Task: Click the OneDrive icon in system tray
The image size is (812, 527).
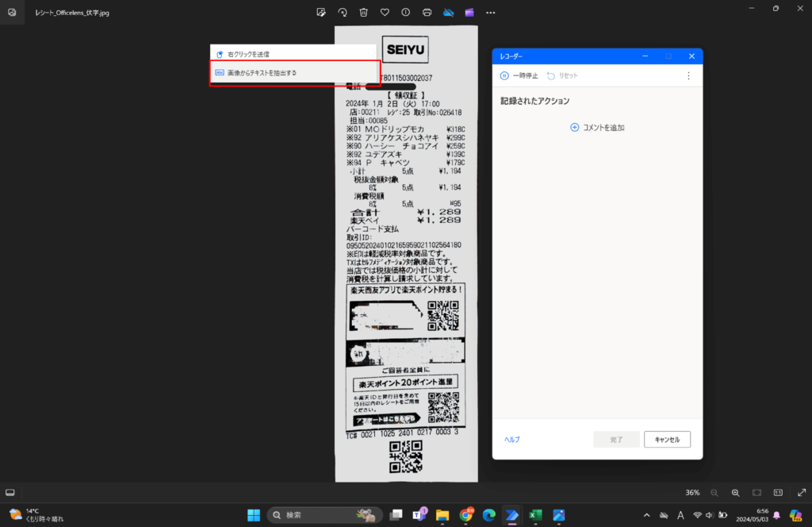Action: tap(664, 515)
